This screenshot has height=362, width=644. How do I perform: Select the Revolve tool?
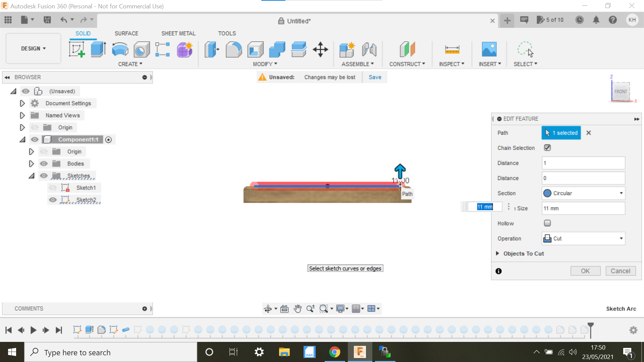pos(120,49)
